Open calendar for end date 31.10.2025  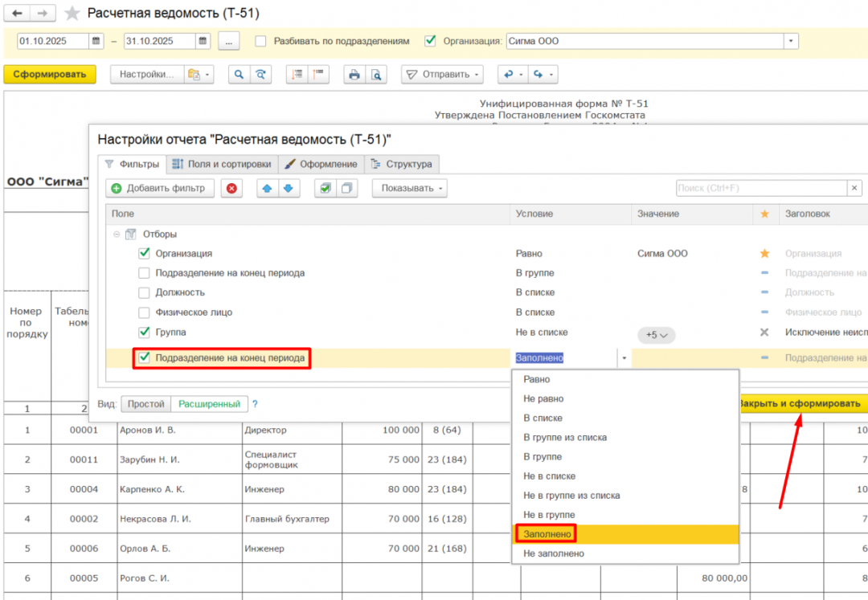[203, 41]
